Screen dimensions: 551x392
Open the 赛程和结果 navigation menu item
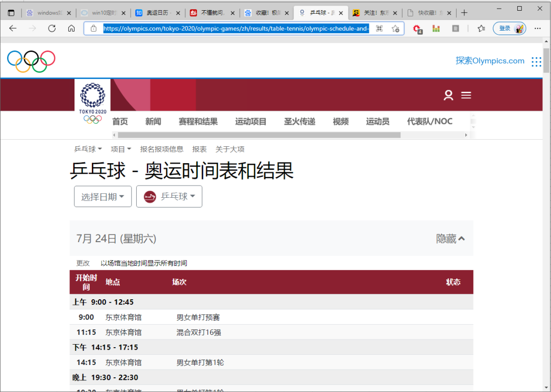click(x=198, y=121)
